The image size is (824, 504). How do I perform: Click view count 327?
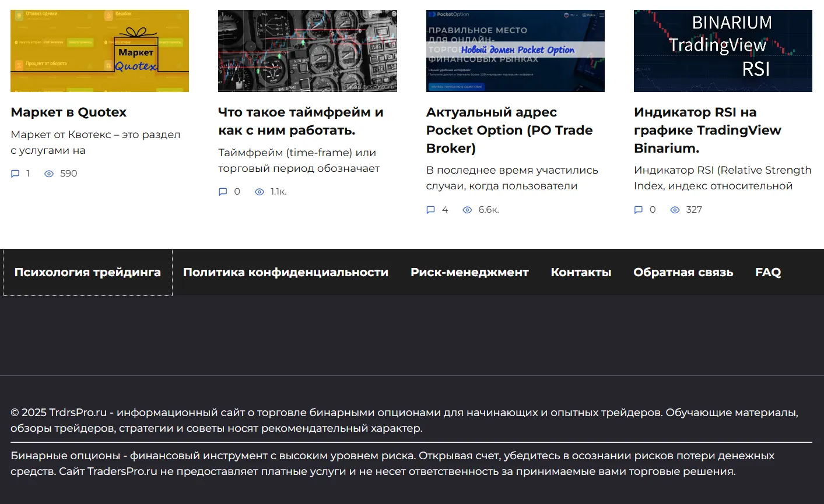[694, 210]
